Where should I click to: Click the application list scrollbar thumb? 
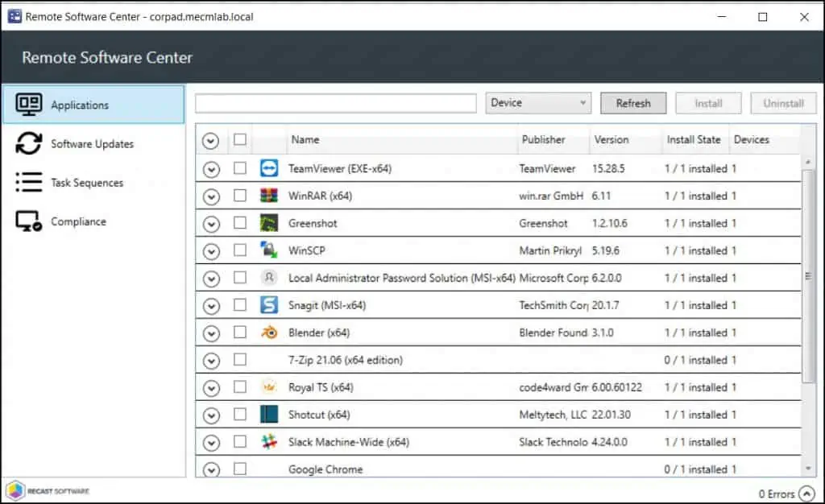(808, 276)
